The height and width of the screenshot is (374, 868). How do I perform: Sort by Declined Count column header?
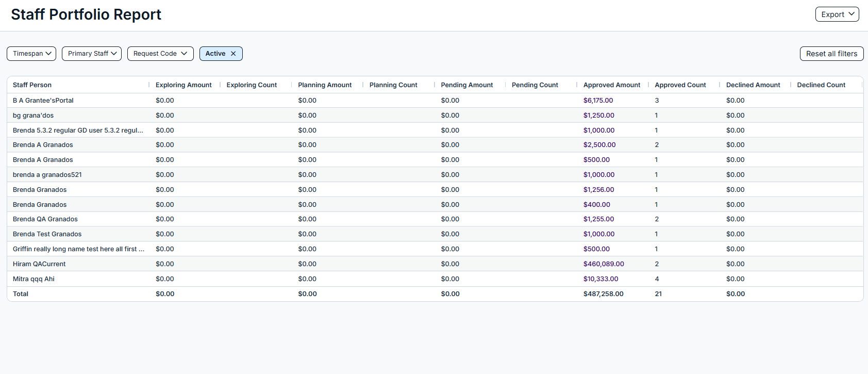821,85
